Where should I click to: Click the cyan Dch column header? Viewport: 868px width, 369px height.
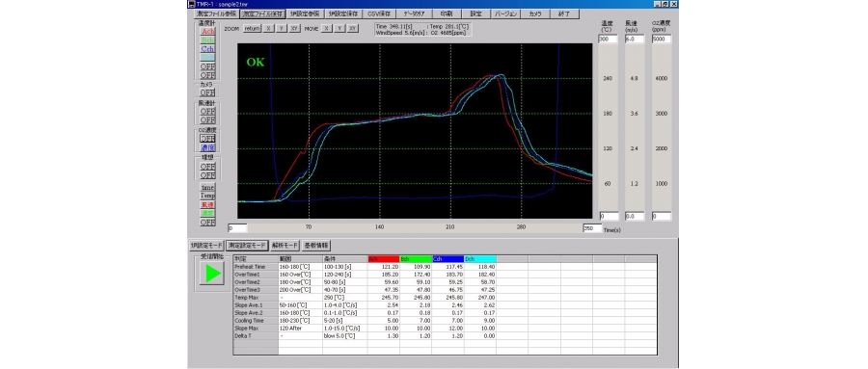480,258
